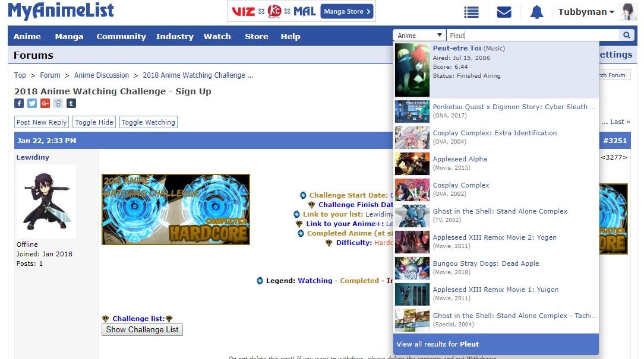Share thread on Reddit
The image size is (644, 359).
[58, 103]
